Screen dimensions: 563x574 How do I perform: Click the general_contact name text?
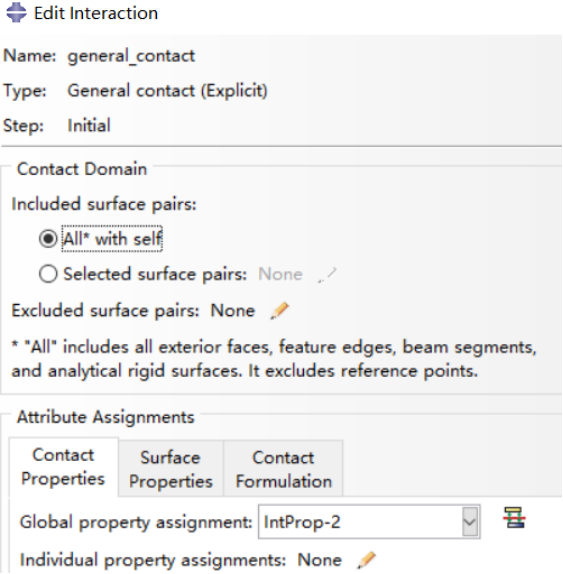pyautogui.click(x=131, y=56)
